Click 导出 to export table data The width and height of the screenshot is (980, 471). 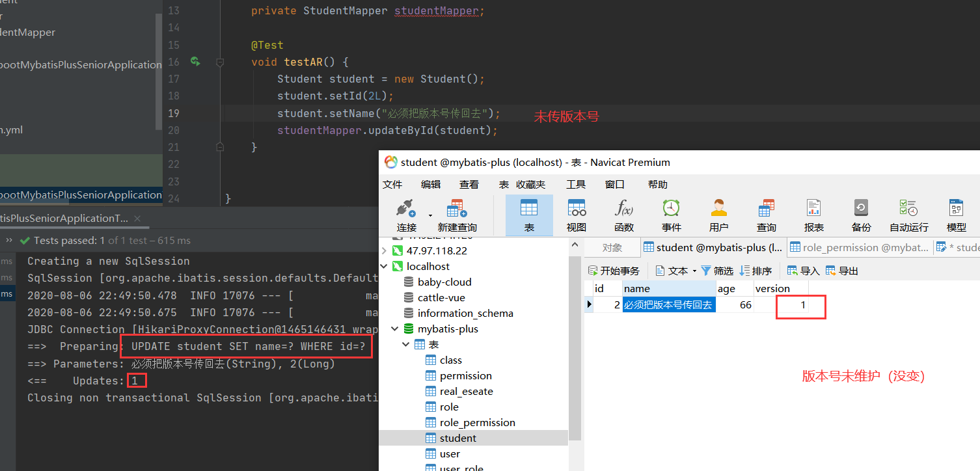click(843, 271)
